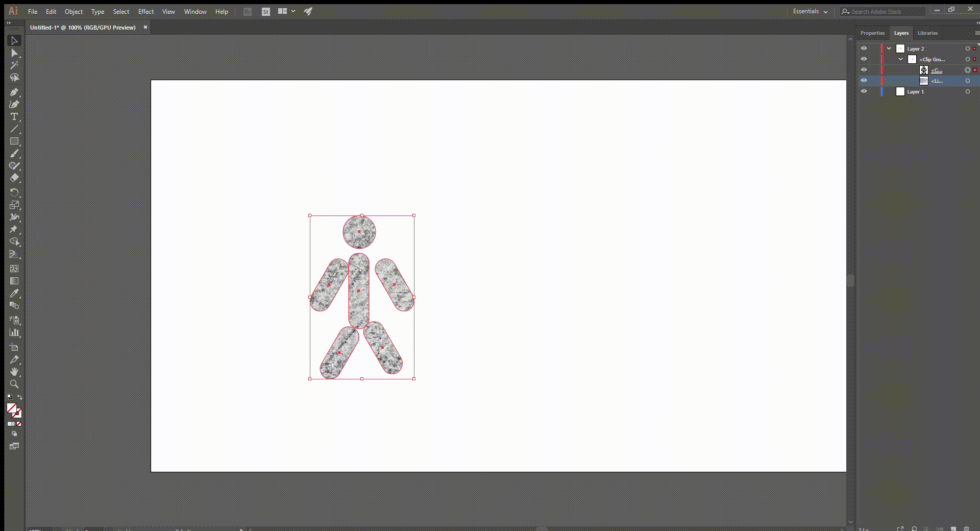Pick the Rotate tool
Image resolution: width=980 pixels, height=531 pixels.
(x=14, y=192)
